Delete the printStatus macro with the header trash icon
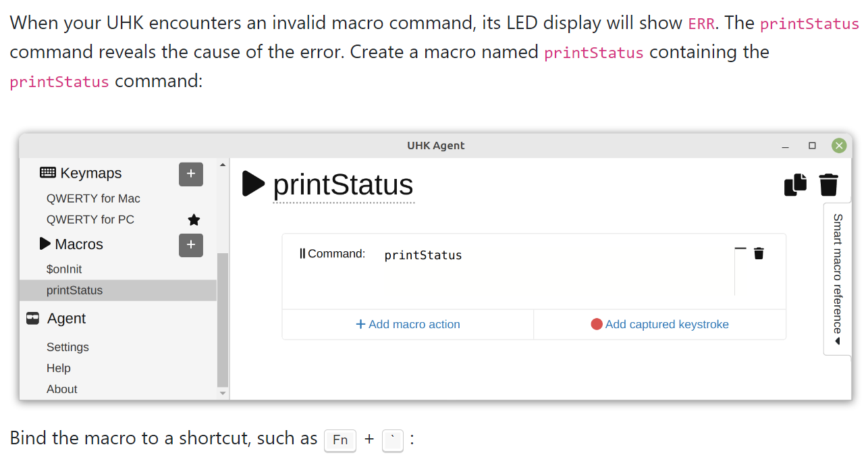The width and height of the screenshot is (868, 474). 829,185
